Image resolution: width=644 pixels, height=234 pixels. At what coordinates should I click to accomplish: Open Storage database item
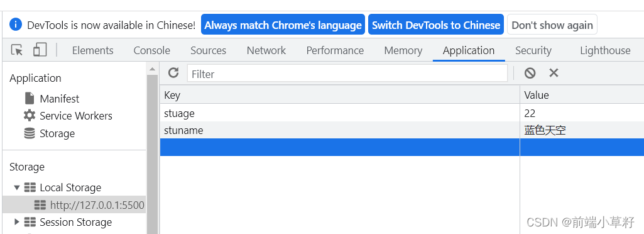coord(49,133)
